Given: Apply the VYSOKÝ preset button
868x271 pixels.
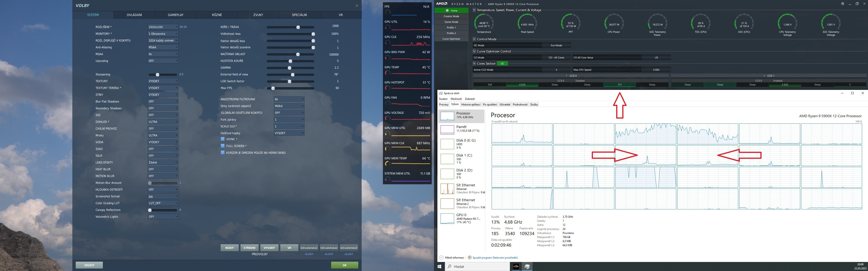Looking at the screenshot, I should [269, 248].
